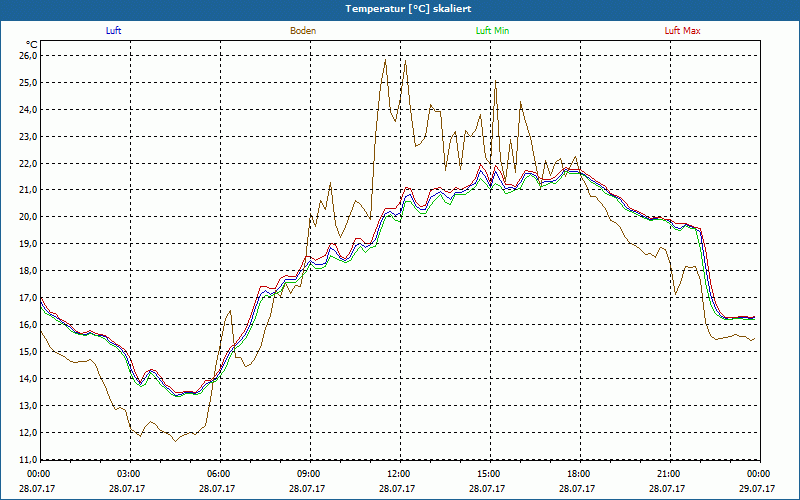Click the '15,0' y-axis tick label

click(29, 352)
